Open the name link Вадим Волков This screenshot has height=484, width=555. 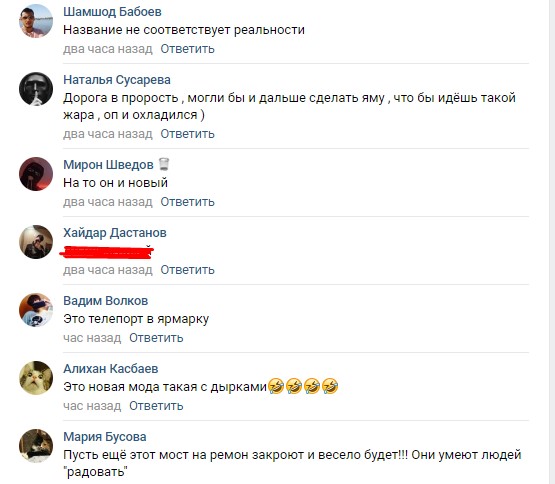click(x=105, y=301)
